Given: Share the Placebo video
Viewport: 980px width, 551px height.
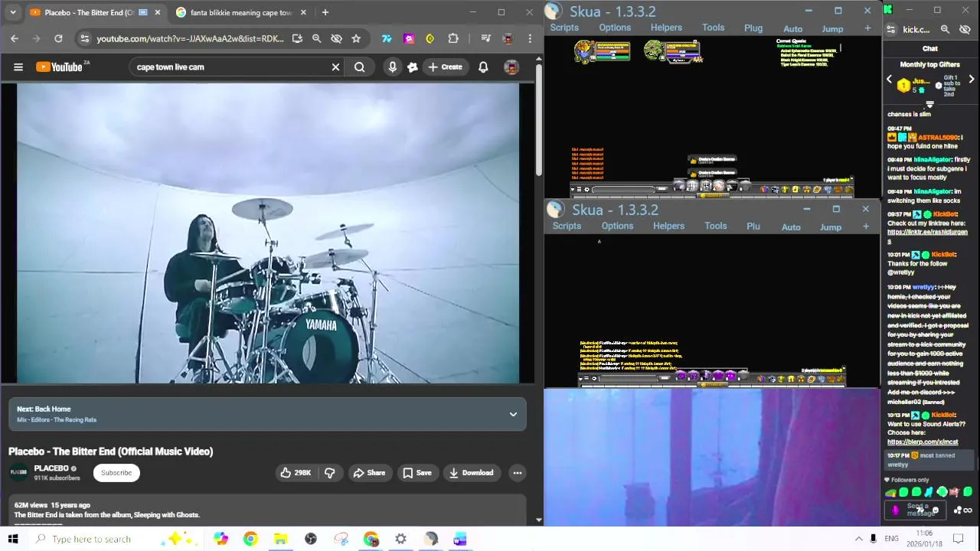Looking at the screenshot, I should 369,472.
